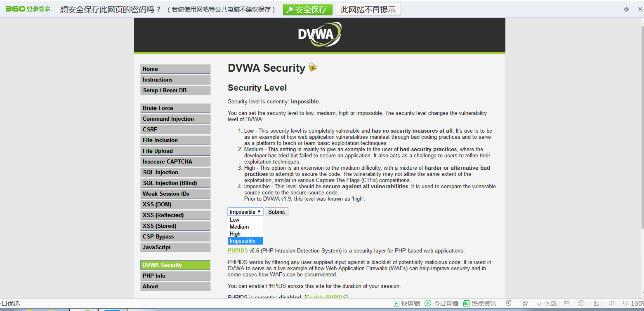Image resolution: width=644 pixels, height=311 pixels.
Task: Open the File Upload module
Action: (x=175, y=151)
